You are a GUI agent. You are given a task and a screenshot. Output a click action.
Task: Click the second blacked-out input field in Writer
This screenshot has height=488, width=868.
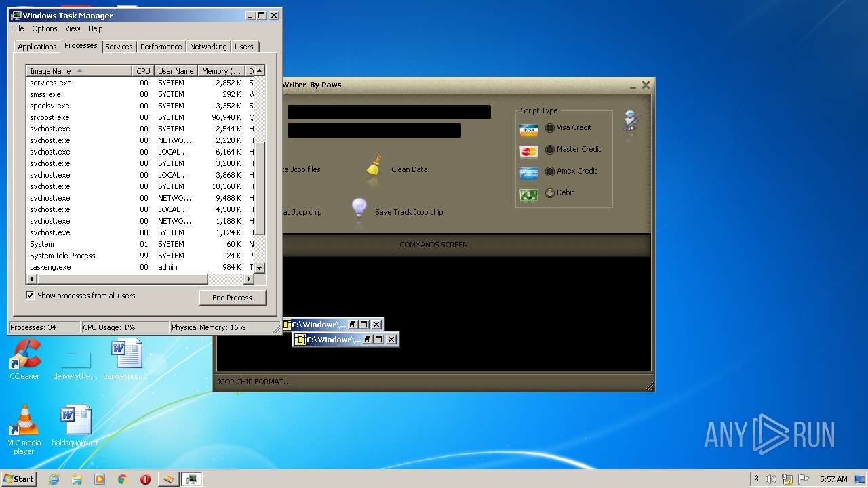point(374,130)
